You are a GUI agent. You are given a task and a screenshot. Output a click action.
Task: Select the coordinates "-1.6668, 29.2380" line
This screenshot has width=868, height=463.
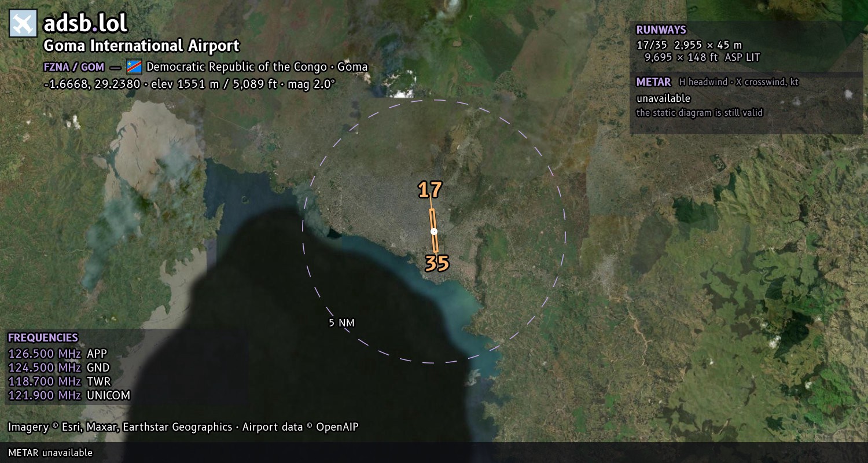pyautogui.click(x=190, y=84)
